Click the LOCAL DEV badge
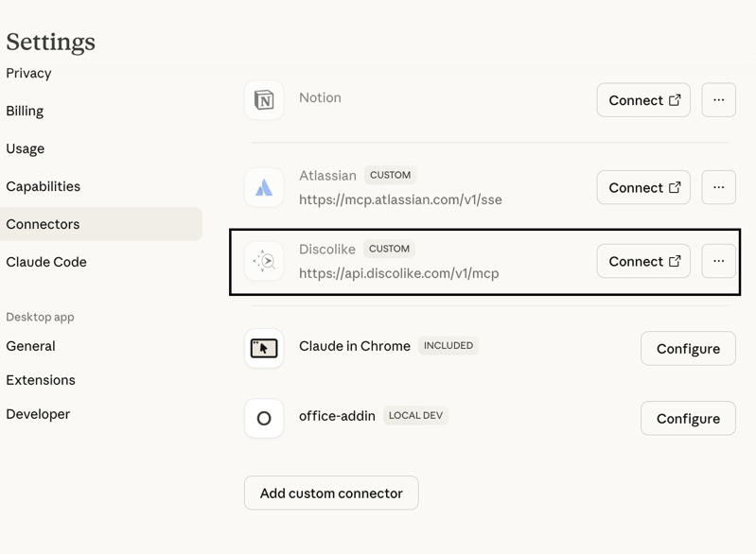 pyautogui.click(x=415, y=415)
